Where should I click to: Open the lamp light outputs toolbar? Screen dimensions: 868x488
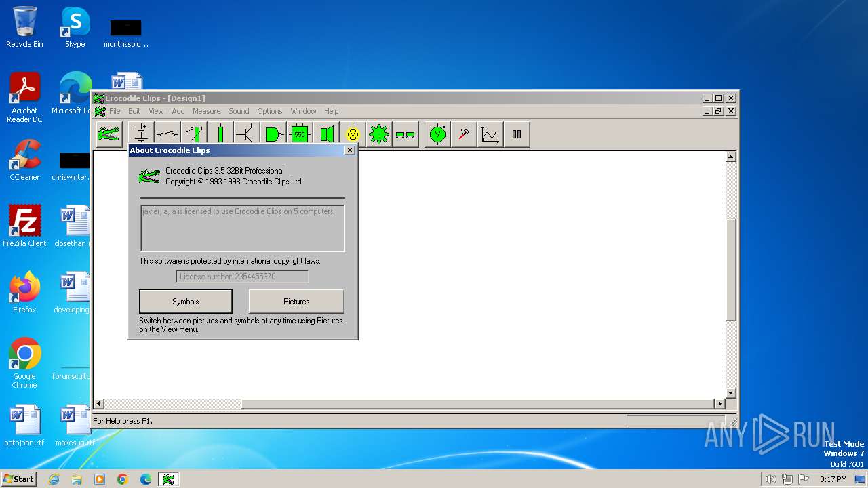click(x=353, y=134)
